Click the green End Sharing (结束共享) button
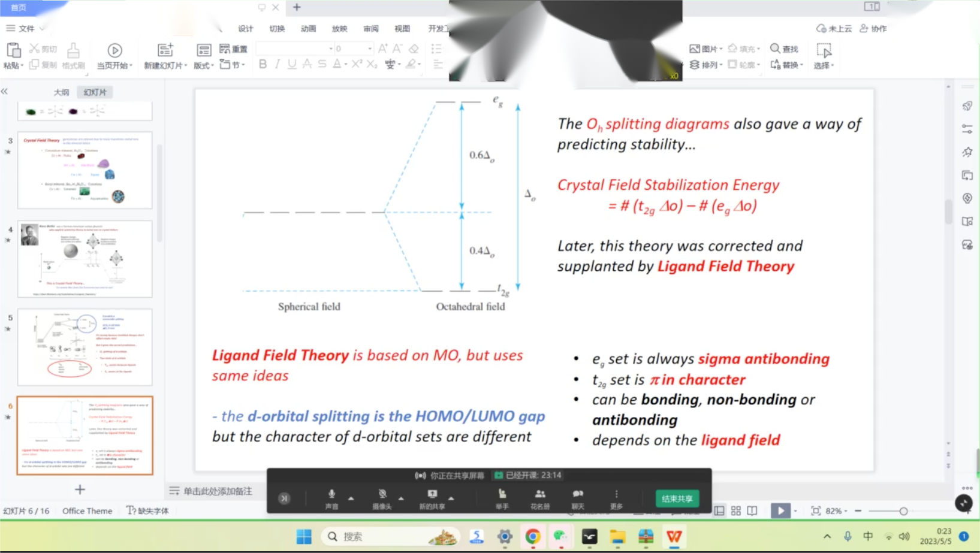Image resolution: width=980 pixels, height=553 pixels. [677, 498]
